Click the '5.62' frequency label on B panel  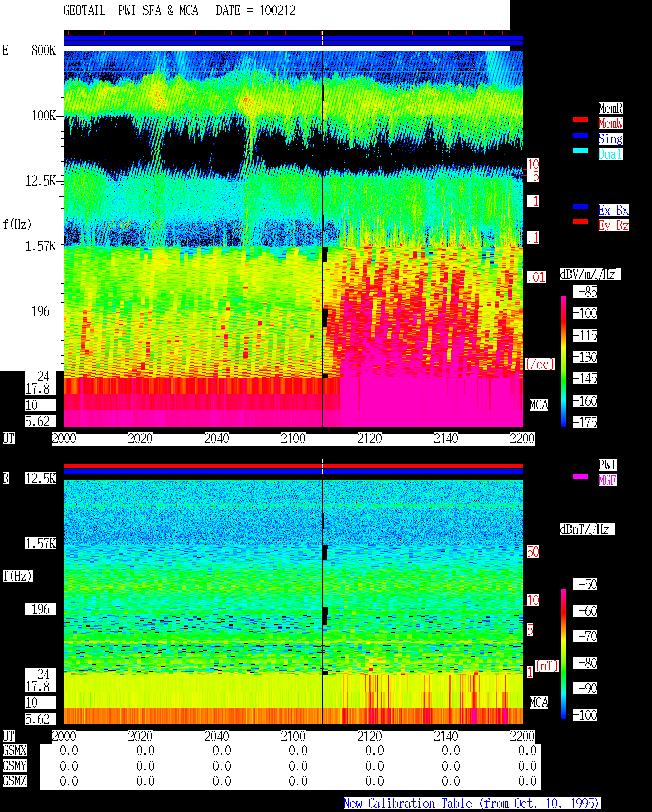pos(38,719)
